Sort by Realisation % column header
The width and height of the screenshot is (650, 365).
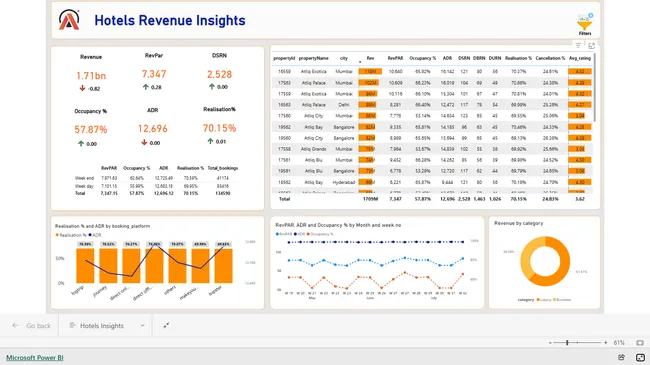pyautogui.click(x=518, y=58)
